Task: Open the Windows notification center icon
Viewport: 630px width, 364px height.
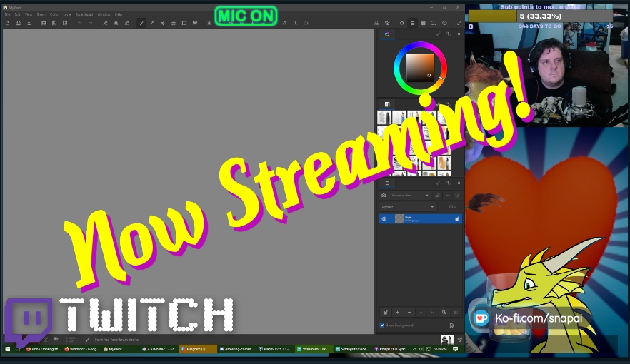Action: pyautogui.click(x=455, y=349)
